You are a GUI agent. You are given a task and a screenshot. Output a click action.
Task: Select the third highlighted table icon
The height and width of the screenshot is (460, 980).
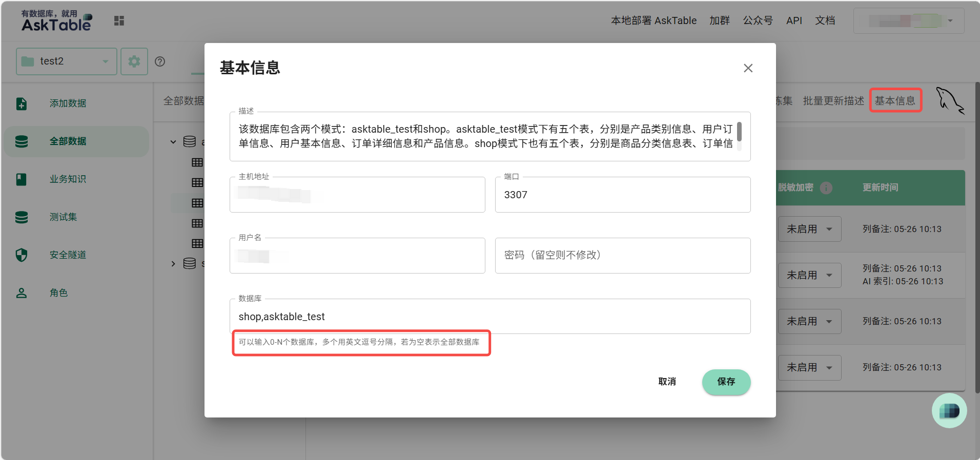197,203
